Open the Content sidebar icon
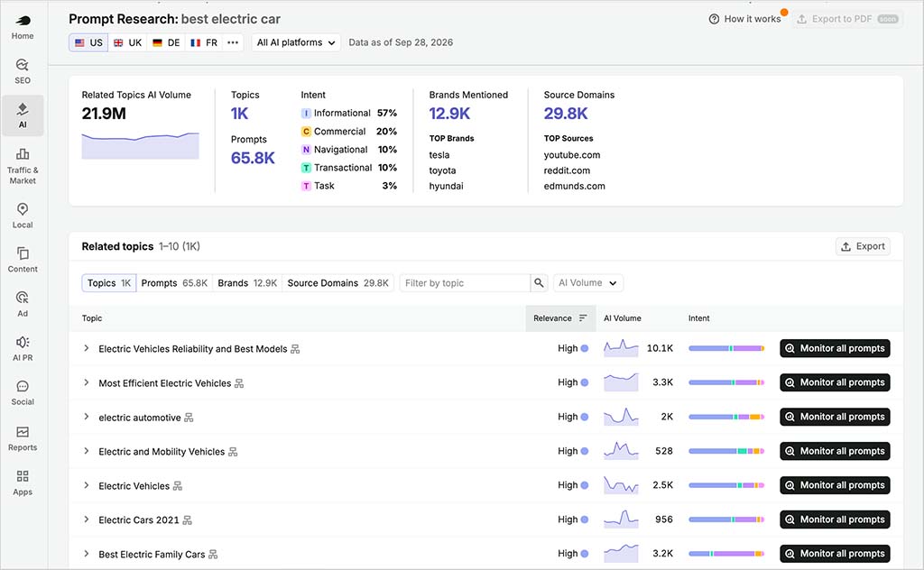This screenshot has height=570, width=924. pos(23,260)
